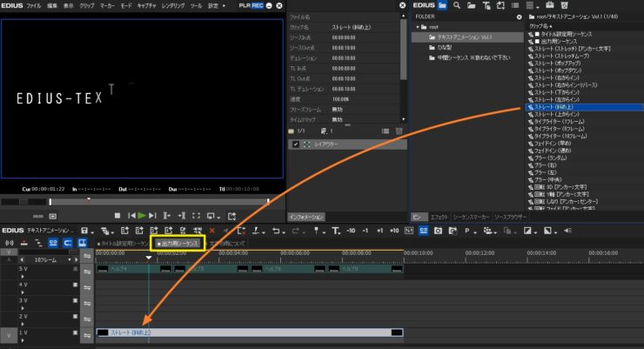
Task: Click the save icon in the timeline toolbar
Action: coord(83,230)
